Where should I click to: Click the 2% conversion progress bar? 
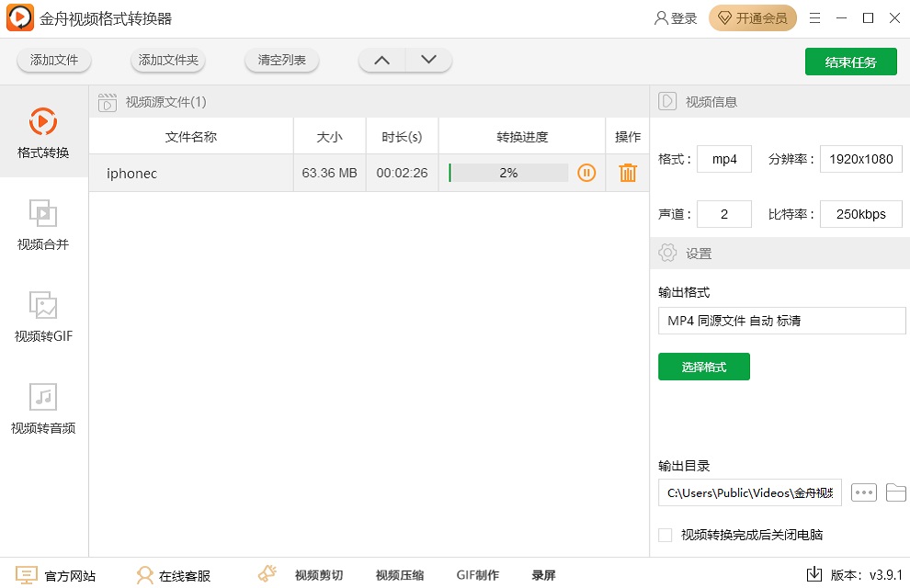coord(506,172)
